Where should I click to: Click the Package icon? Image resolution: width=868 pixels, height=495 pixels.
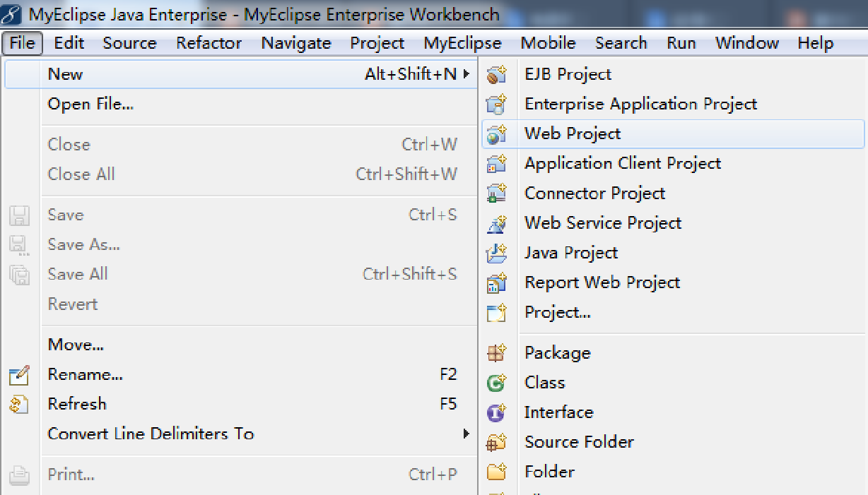[497, 353]
